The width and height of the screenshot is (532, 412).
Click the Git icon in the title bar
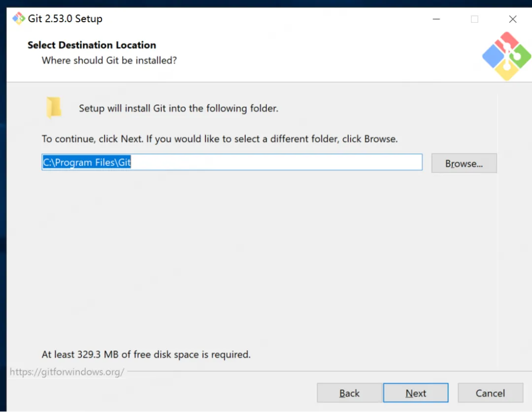19,18
